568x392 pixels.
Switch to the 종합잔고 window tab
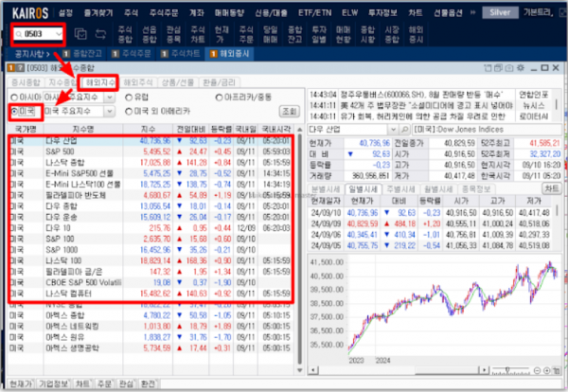coord(82,54)
